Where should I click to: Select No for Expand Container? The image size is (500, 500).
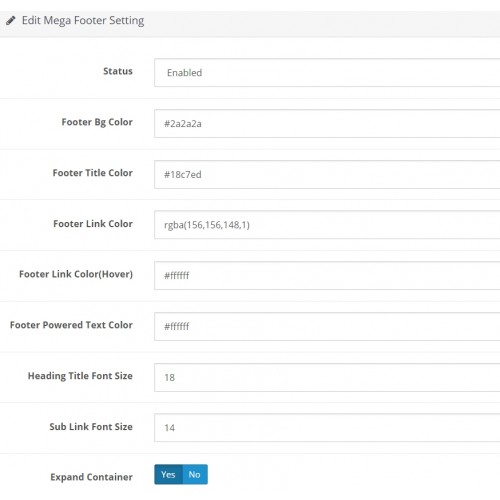point(195,474)
